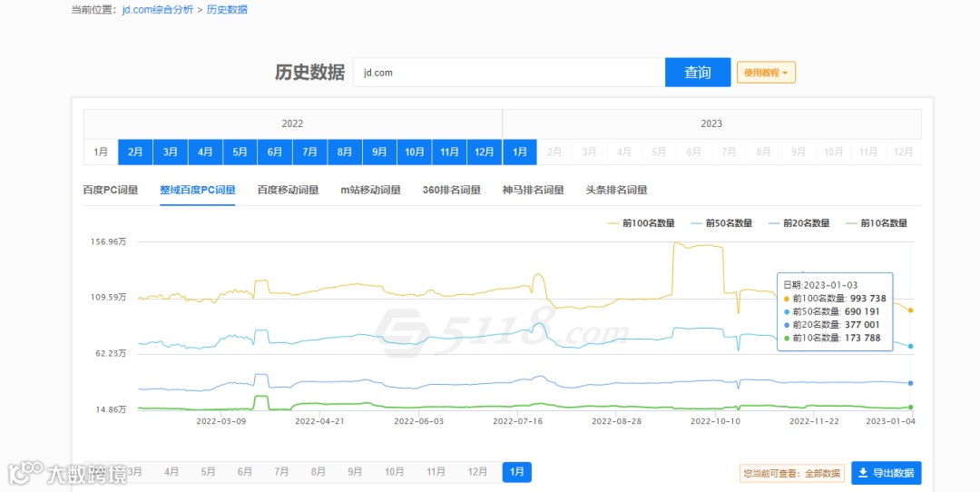This screenshot has height=492, width=980.
Task: Toggle 2022 9月 month button
Action: point(379,152)
